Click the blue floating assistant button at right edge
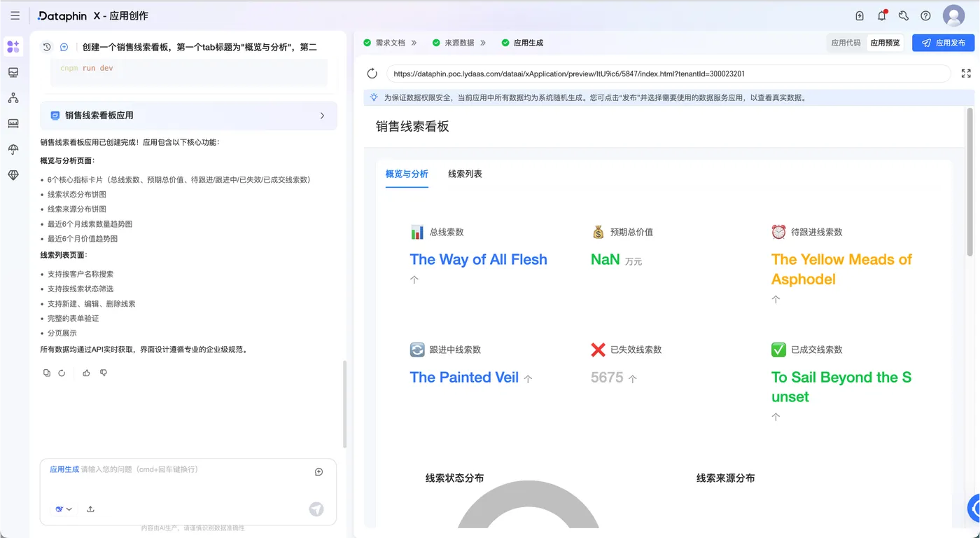This screenshot has height=538, width=980. pyautogui.click(x=974, y=509)
